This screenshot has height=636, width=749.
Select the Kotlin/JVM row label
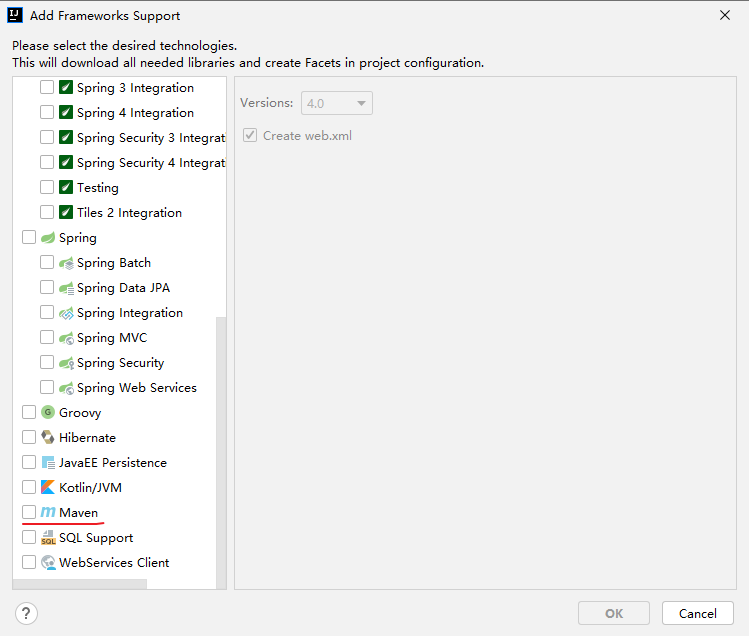(90, 488)
